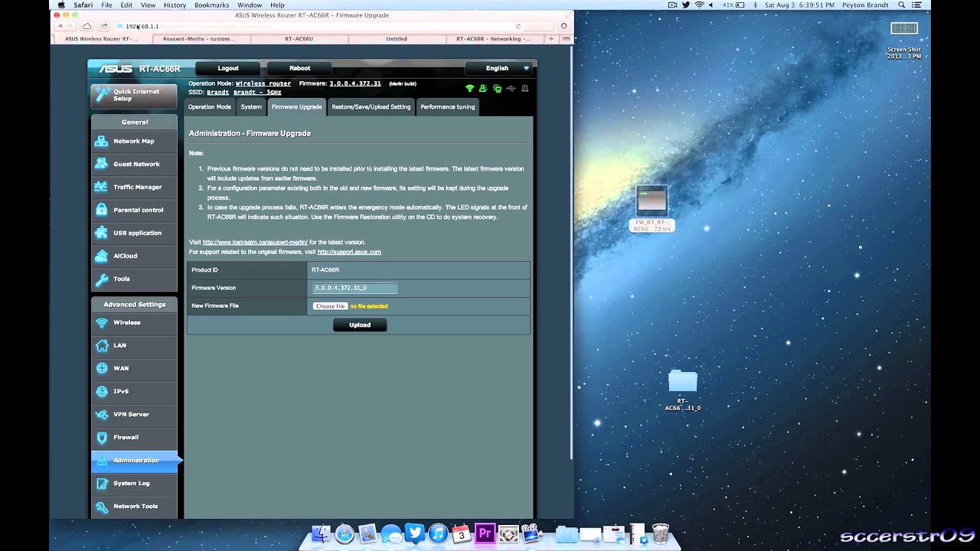This screenshot has height=551, width=980.
Task: Switch to the Untitled browser tab
Action: click(397, 38)
